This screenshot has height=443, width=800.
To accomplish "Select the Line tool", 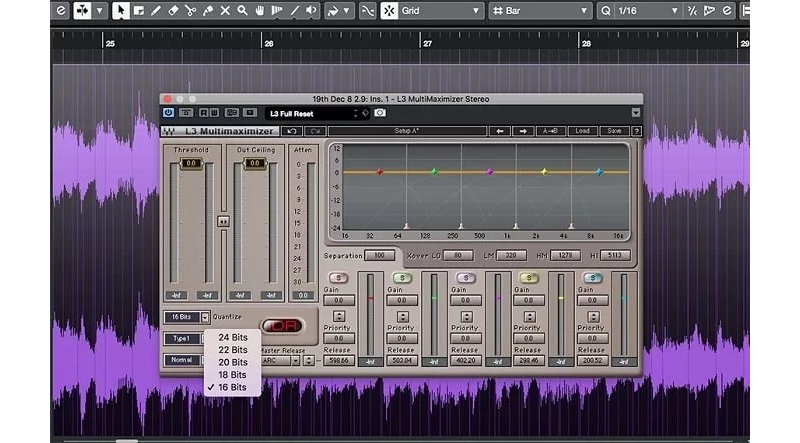I will click(x=294, y=10).
